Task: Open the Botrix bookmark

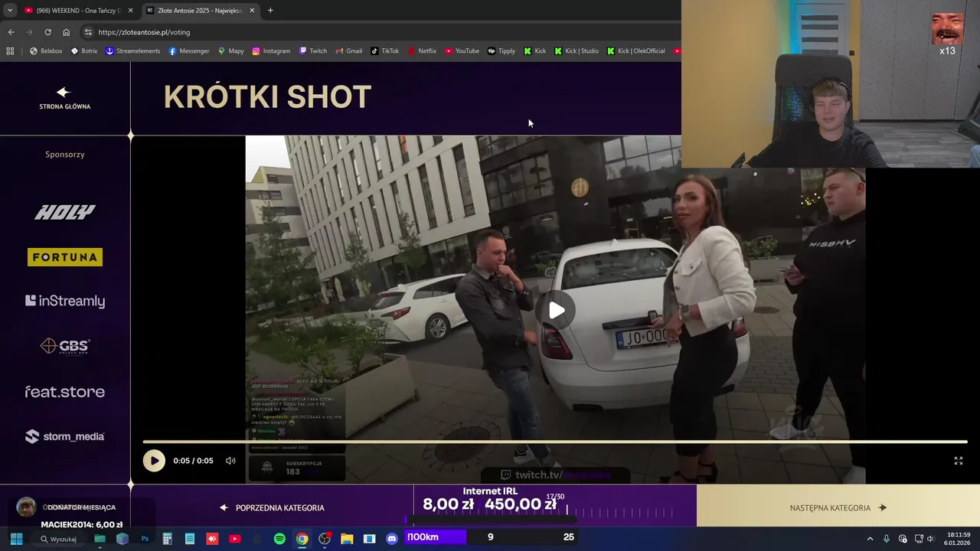Action: (x=83, y=51)
